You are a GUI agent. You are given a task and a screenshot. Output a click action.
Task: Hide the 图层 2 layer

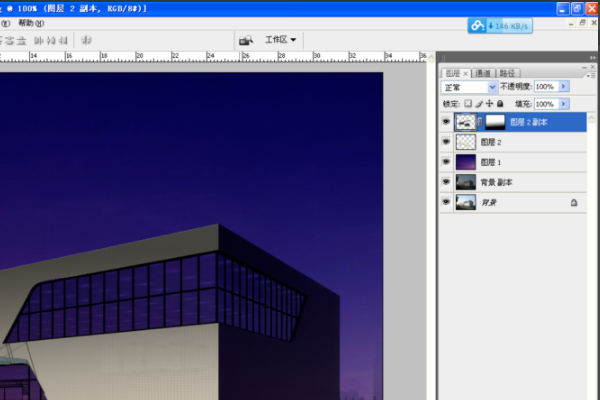click(x=446, y=142)
